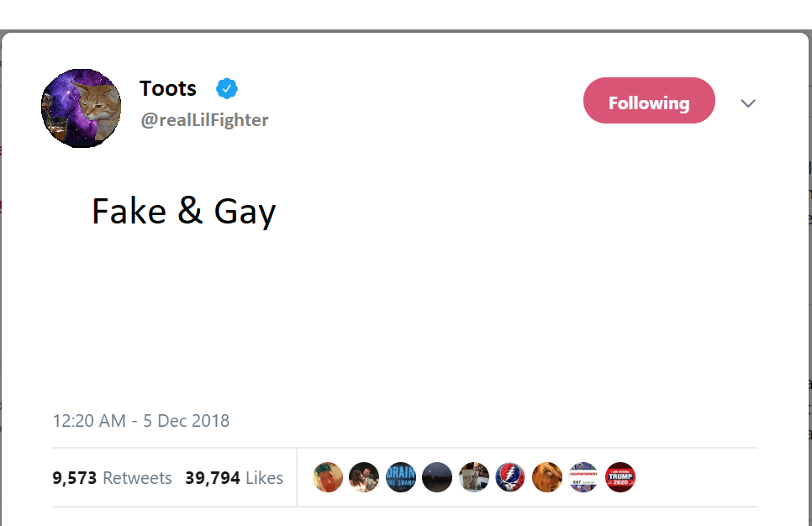Click the avatar showing EST. text

[583, 477]
